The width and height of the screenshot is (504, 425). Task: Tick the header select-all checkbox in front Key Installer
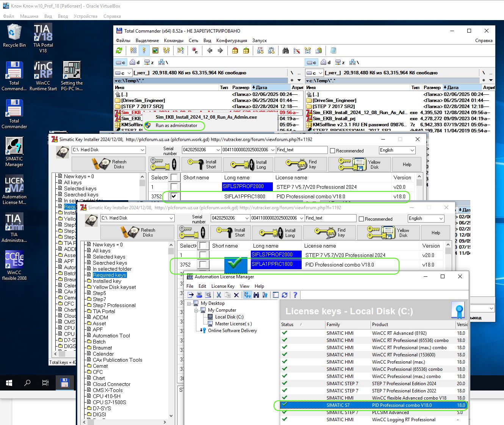[203, 246]
